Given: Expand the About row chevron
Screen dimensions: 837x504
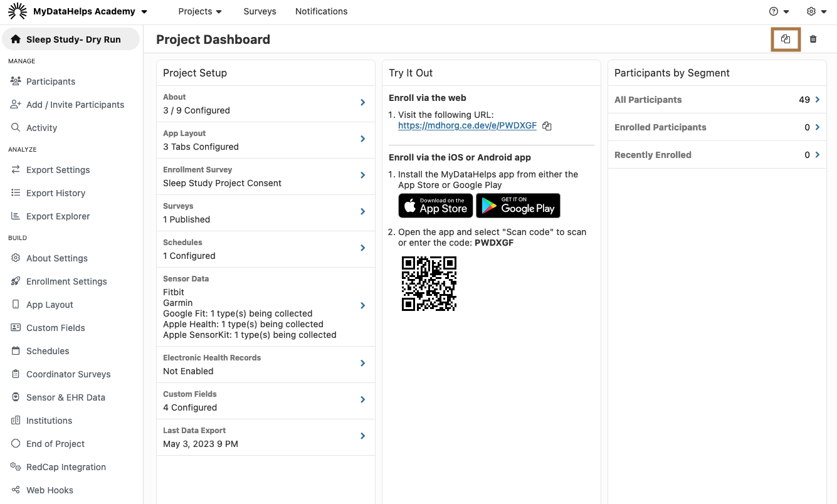Looking at the screenshot, I should [363, 102].
